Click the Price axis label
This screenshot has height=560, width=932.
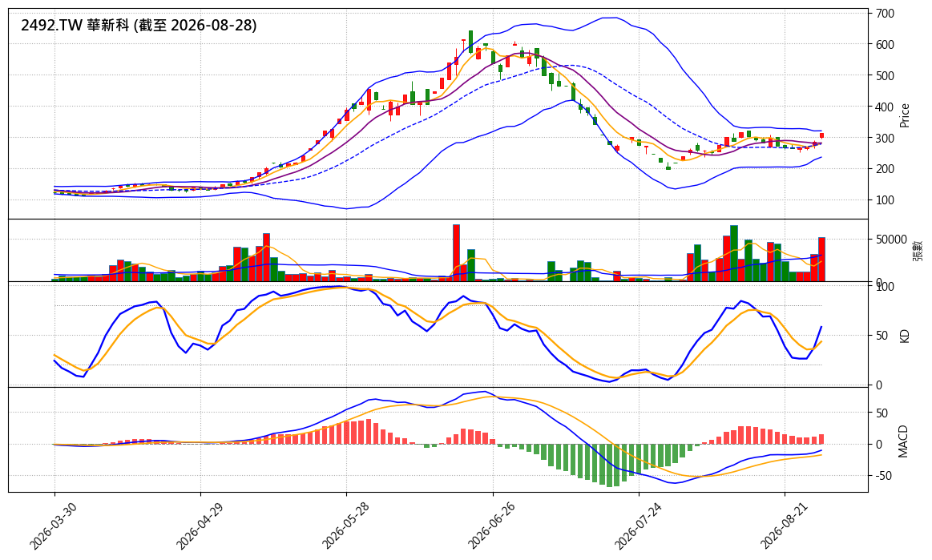click(x=905, y=115)
